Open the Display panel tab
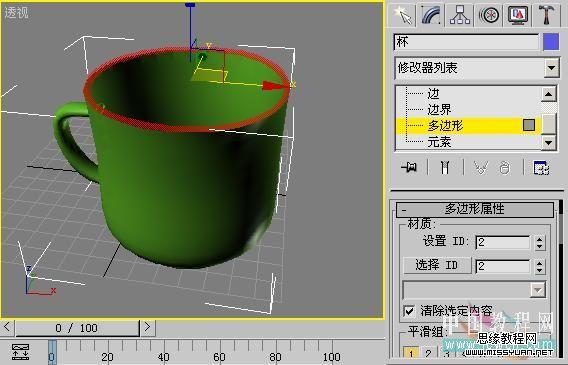Image resolution: width=568 pixels, height=365 pixels. pyautogui.click(x=518, y=15)
